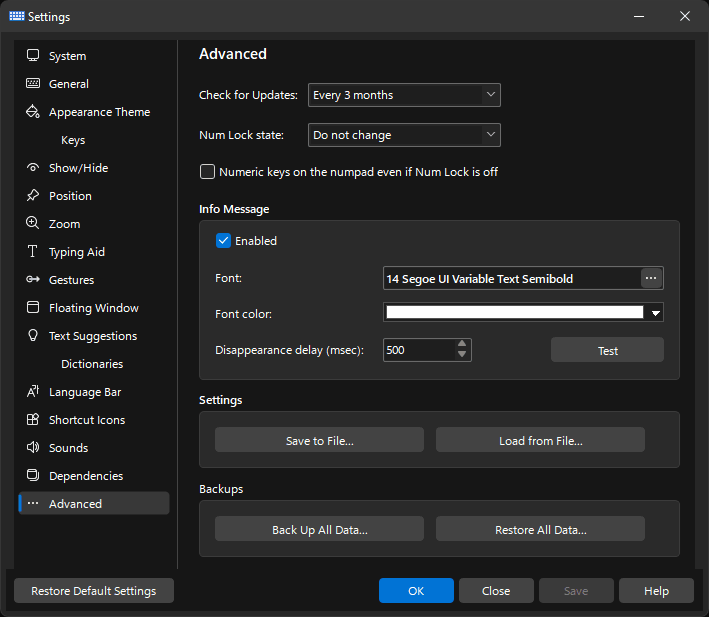The height and width of the screenshot is (617, 709).
Task: Open the Appearance Theme settings page
Action: 94,112
